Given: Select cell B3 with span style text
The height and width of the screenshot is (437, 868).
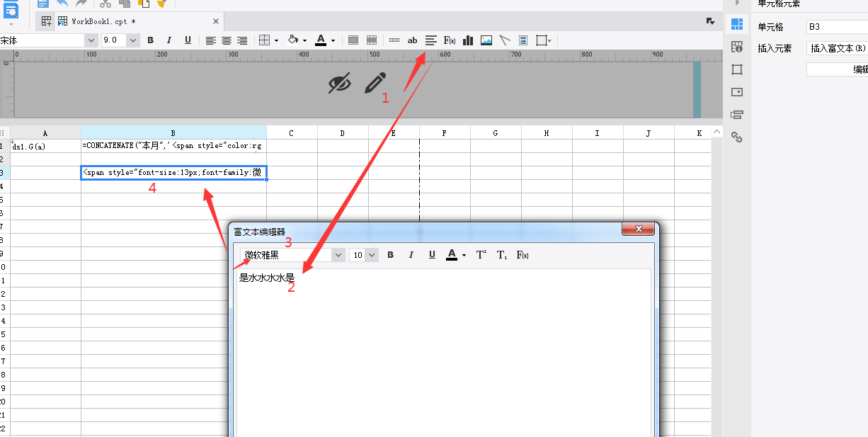Looking at the screenshot, I should pyautogui.click(x=173, y=173).
